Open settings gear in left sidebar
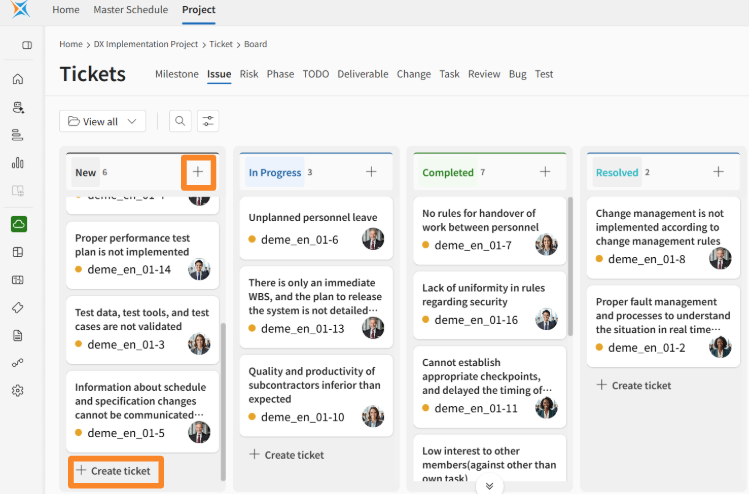The image size is (749, 494). pos(18,391)
